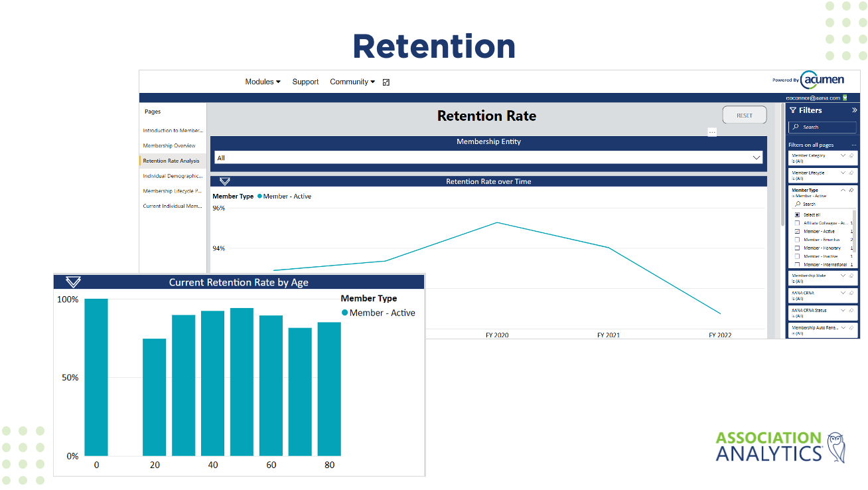Click the funnel icon on Current Retention Rate chart

click(73, 282)
